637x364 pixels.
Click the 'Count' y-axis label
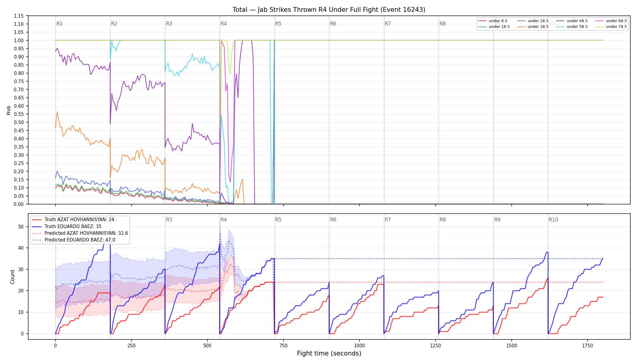pyautogui.click(x=12, y=277)
